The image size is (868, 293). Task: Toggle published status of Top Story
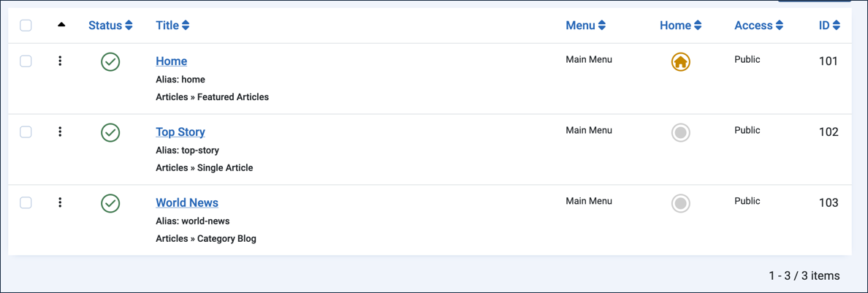pyautogui.click(x=111, y=132)
